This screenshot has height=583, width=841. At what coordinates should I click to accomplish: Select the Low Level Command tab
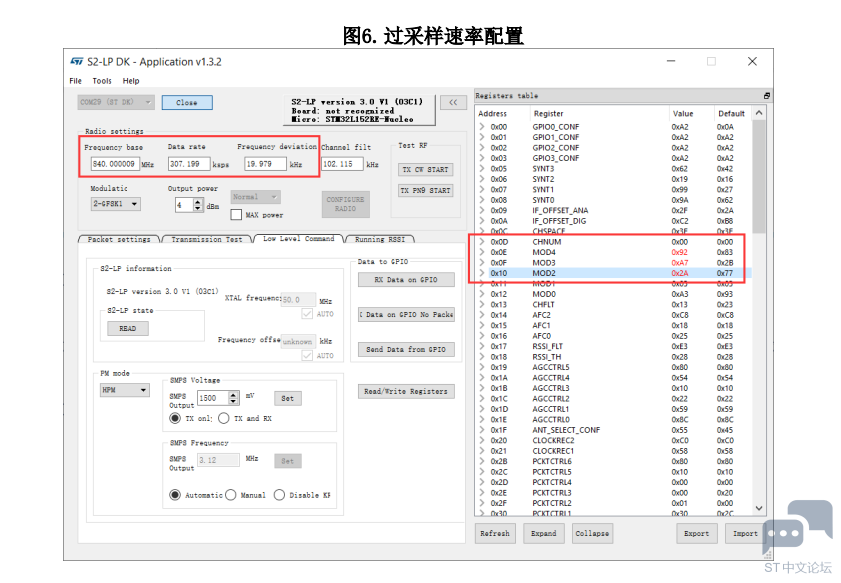(x=299, y=239)
